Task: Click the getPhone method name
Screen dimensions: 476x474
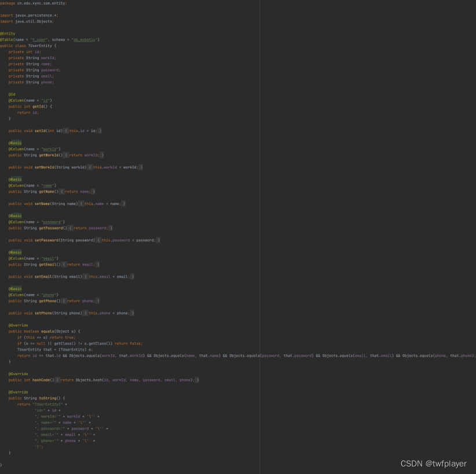Action: pos(47,301)
